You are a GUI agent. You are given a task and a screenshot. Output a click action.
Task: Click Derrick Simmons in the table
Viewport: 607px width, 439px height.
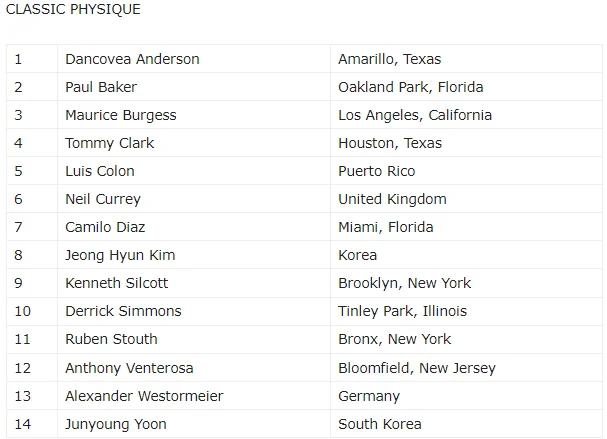(123, 311)
